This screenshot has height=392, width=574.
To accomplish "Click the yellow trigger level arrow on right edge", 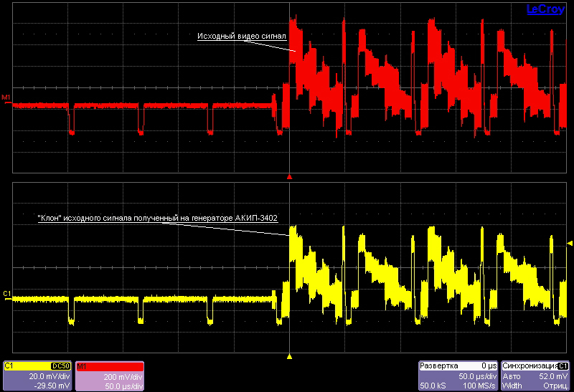I will pos(570,244).
